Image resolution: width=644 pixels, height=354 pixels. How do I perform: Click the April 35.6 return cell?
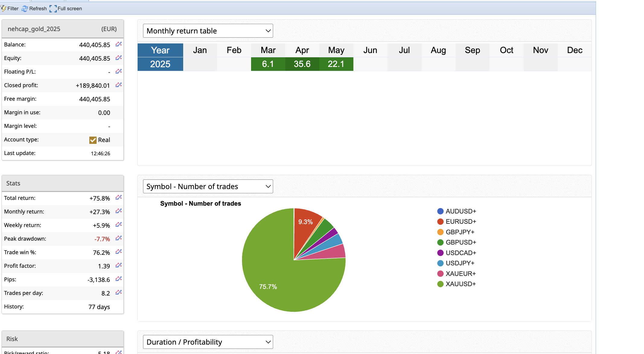coord(302,64)
